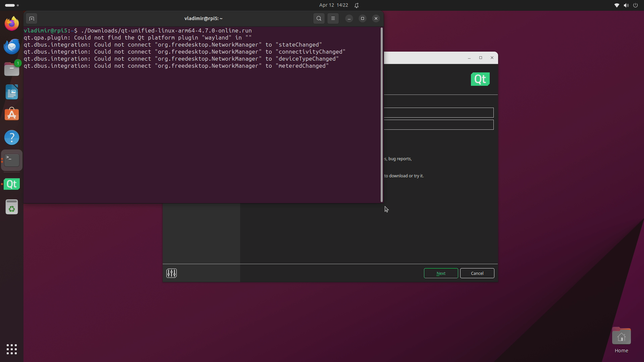Image resolution: width=644 pixels, height=362 pixels.
Task: Click the terminal line mentioning "wayland" plugin
Action: [x=138, y=38]
